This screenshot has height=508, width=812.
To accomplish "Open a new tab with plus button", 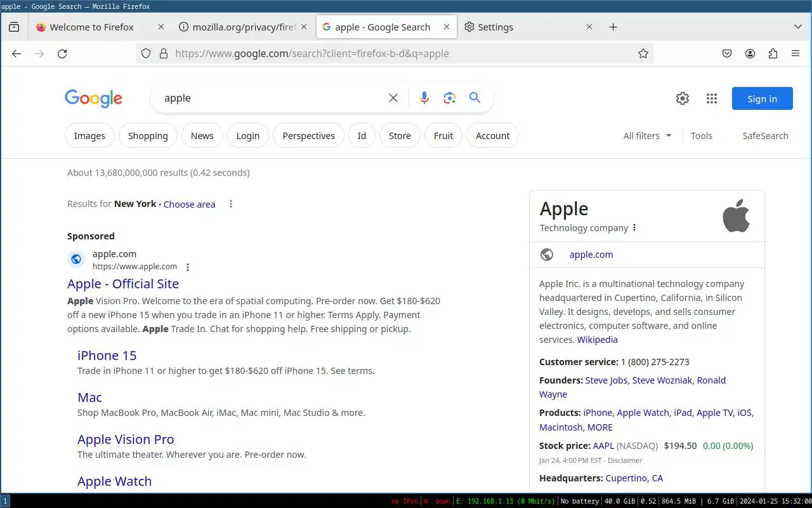I will click(613, 27).
